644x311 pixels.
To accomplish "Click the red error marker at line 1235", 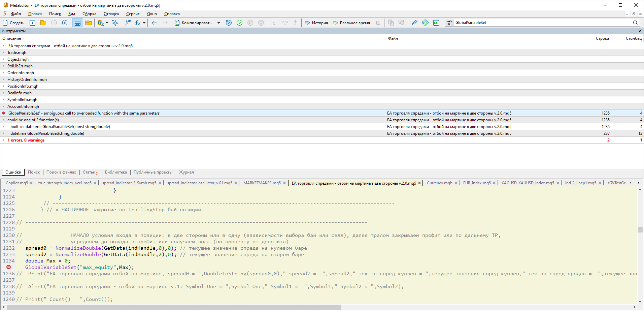I will 9,267.
